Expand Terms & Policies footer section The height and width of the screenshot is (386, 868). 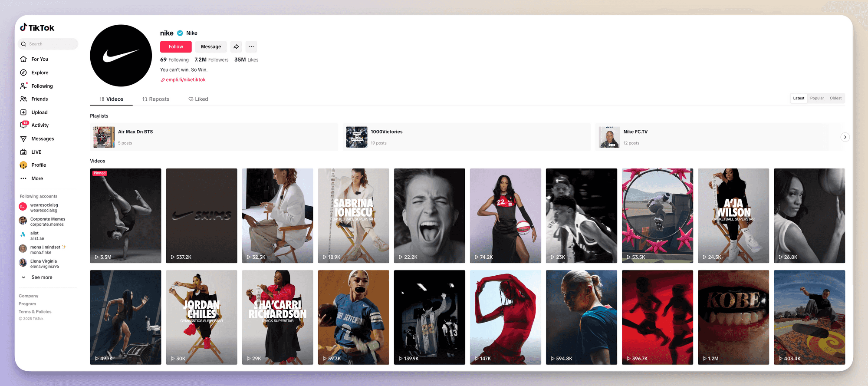click(35, 312)
